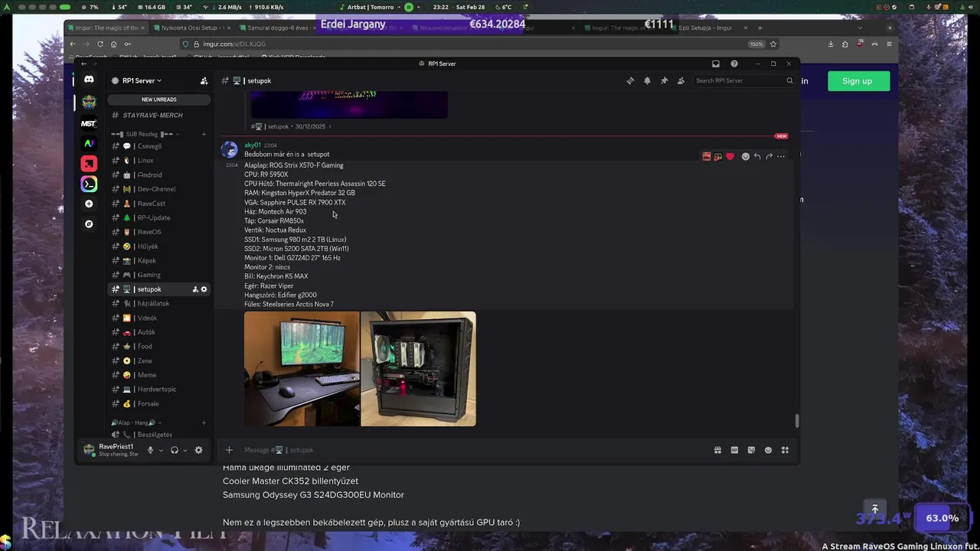Open the gift icon in message bar
This screenshot has height=551, width=980.
717,450
